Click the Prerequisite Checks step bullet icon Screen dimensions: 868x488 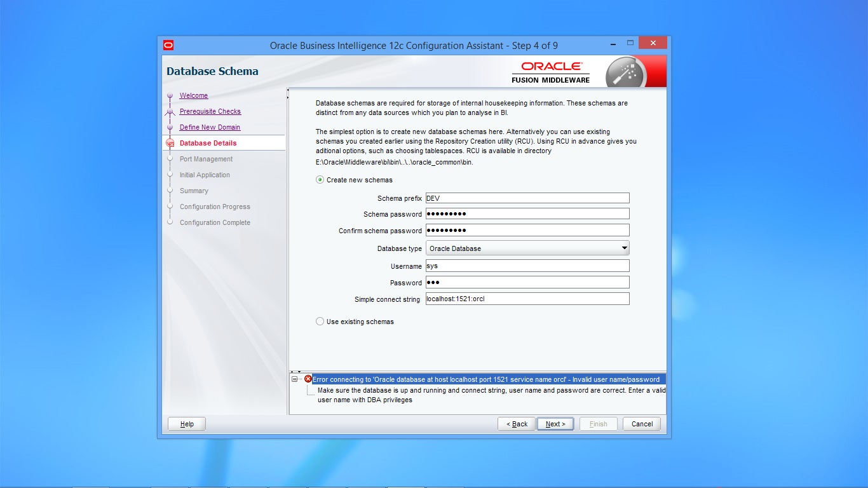point(170,112)
